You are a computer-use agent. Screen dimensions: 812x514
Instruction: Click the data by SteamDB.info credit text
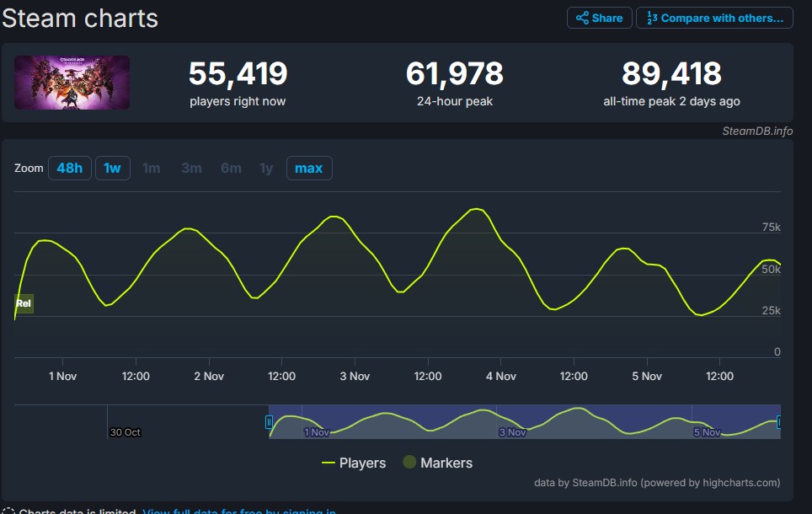657,482
